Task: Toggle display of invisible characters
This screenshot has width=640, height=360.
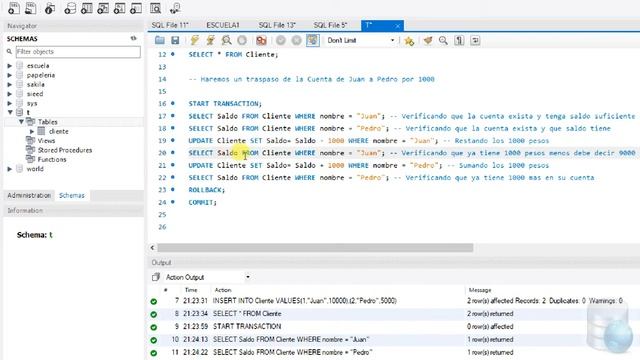Action: 459,40
